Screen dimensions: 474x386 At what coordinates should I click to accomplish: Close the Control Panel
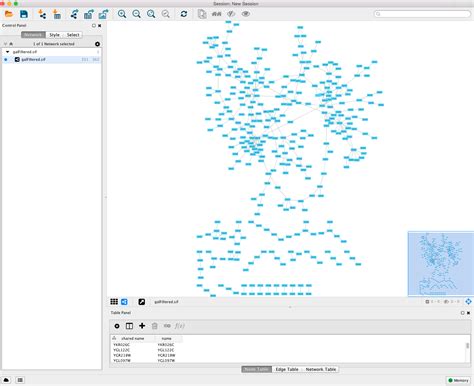click(100, 25)
